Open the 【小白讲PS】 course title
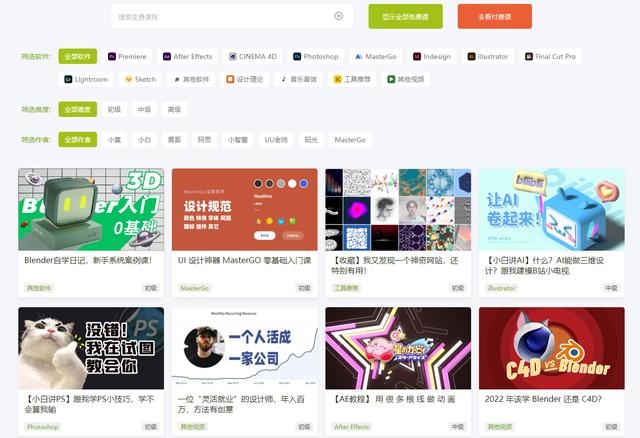This screenshot has width=640, height=438. (89, 404)
